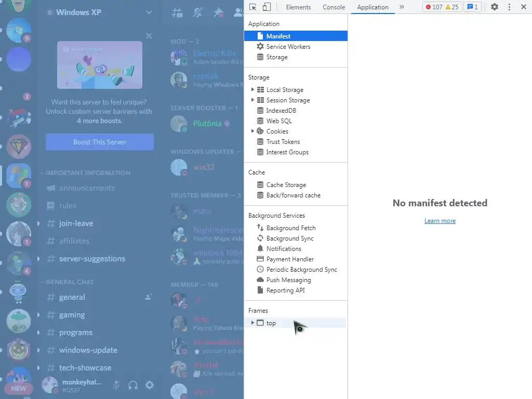The height and width of the screenshot is (399, 532).
Task: Expand the Cookies tree arrow
Action: pyautogui.click(x=252, y=131)
